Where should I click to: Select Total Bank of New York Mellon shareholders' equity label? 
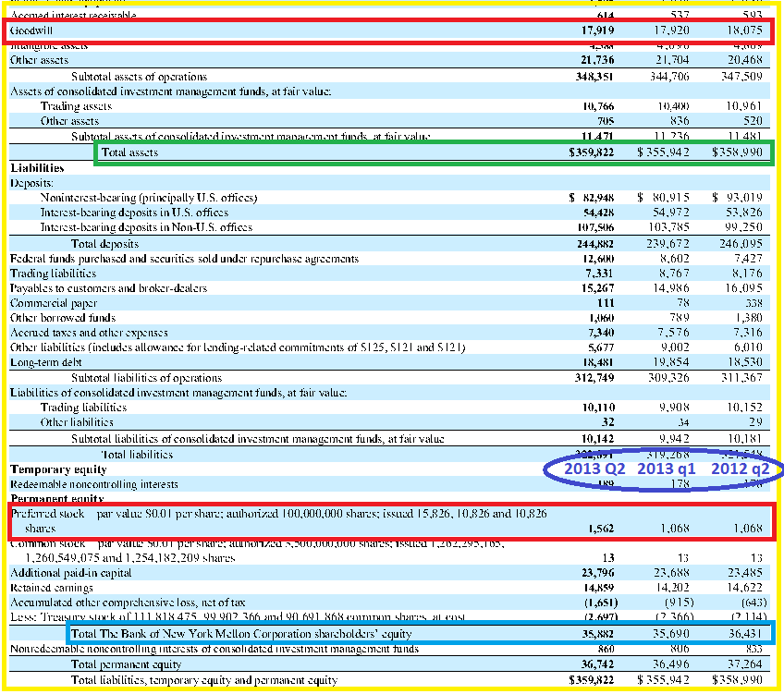point(241,634)
